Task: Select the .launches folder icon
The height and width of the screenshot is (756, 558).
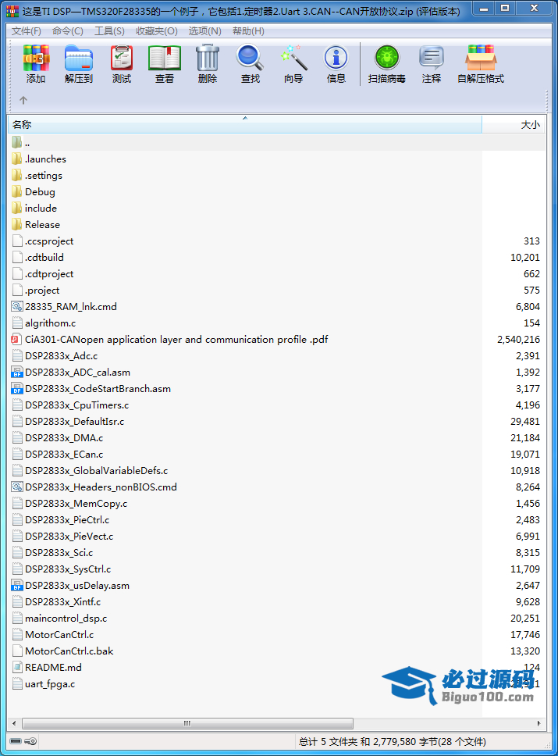Action: click(x=17, y=159)
